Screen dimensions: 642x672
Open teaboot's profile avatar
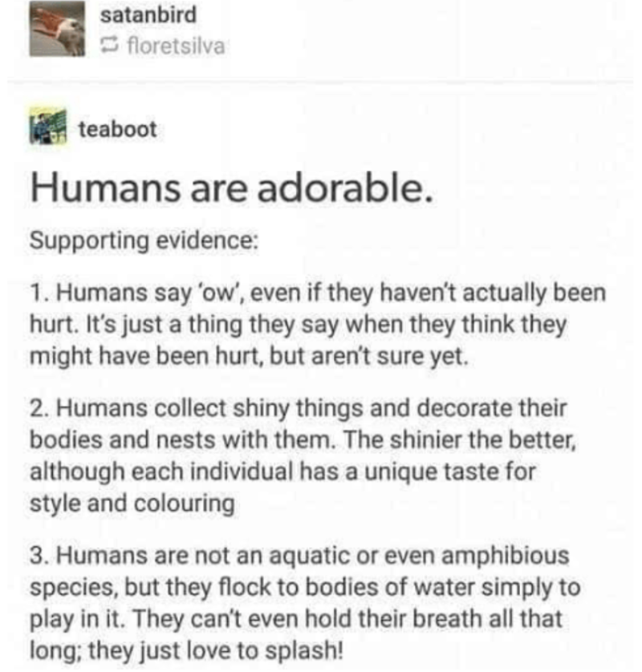pyautogui.click(x=51, y=128)
